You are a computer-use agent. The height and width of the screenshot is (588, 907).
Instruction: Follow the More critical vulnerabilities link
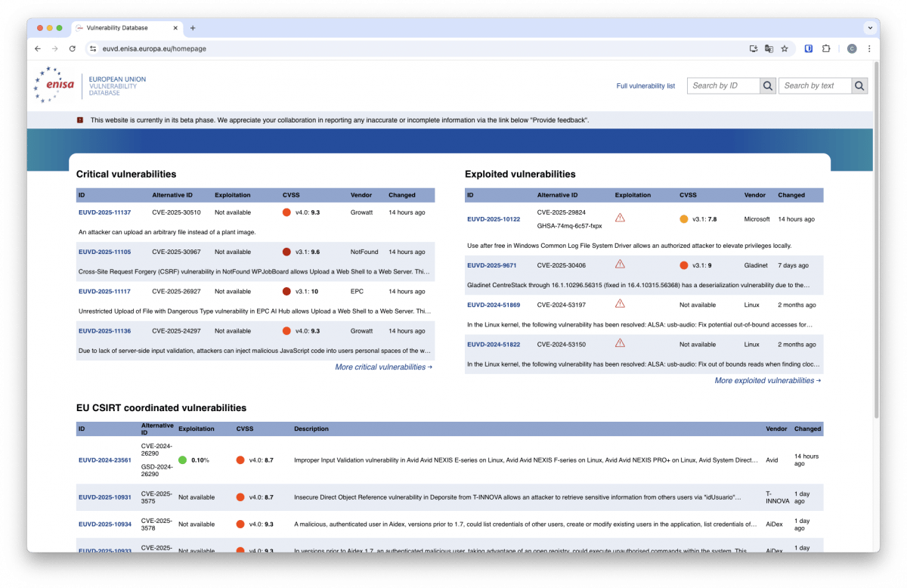[x=383, y=367]
